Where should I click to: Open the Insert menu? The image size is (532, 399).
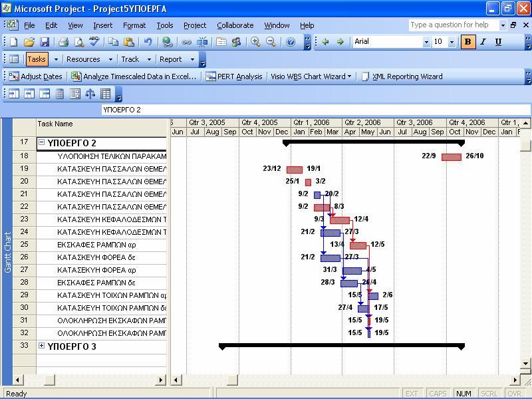pyautogui.click(x=103, y=25)
